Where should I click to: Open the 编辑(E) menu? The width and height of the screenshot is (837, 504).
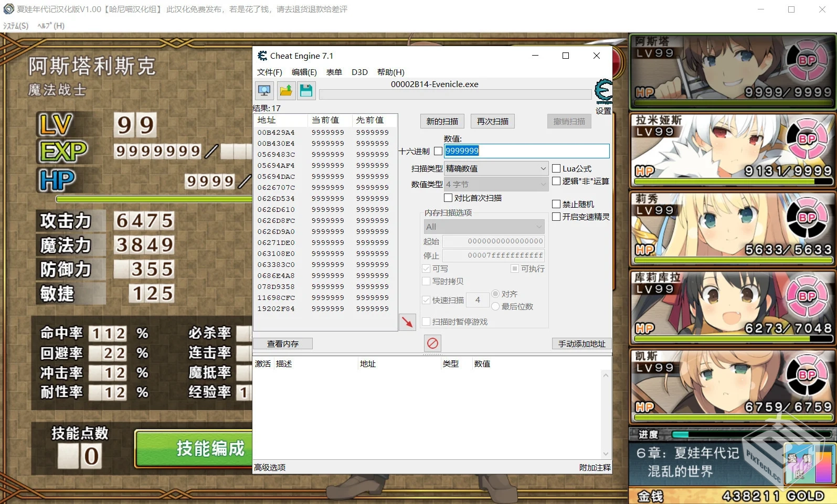tap(304, 72)
